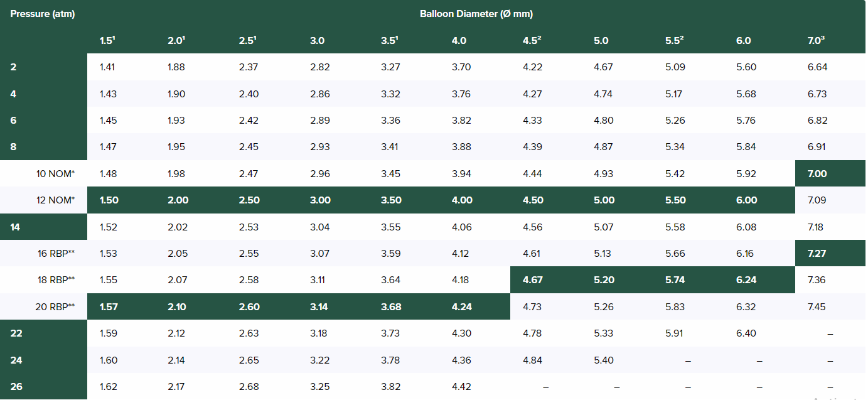The width and height of the screenshot is (868, 400).
Task: Click the highlighted 1.57 cell at 20 RBP
Action: 109,307
